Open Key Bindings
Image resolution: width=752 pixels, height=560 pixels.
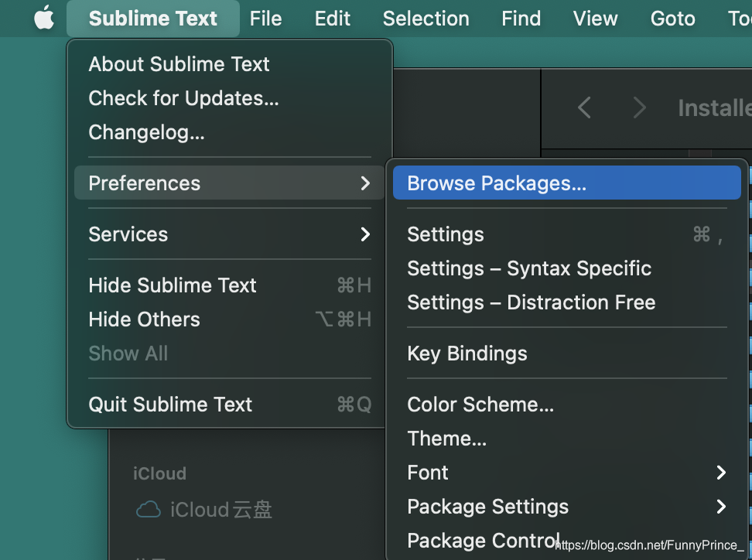pyautogui.click(x=567, y=353)
